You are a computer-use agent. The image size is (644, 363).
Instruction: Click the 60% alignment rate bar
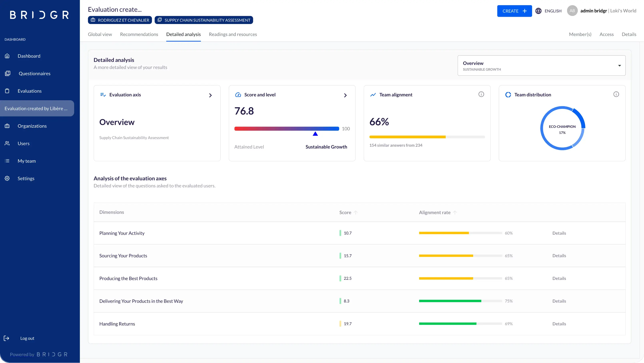pyautogui.click(x=461, y=233)
